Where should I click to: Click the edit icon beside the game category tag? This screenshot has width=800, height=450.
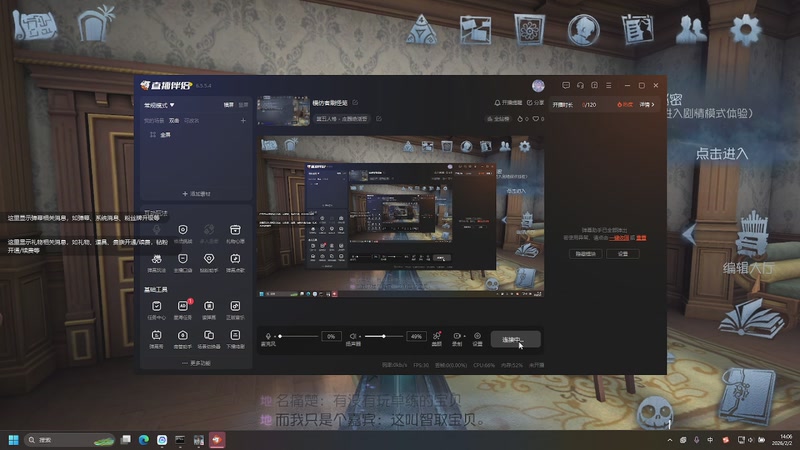point(379,118)
